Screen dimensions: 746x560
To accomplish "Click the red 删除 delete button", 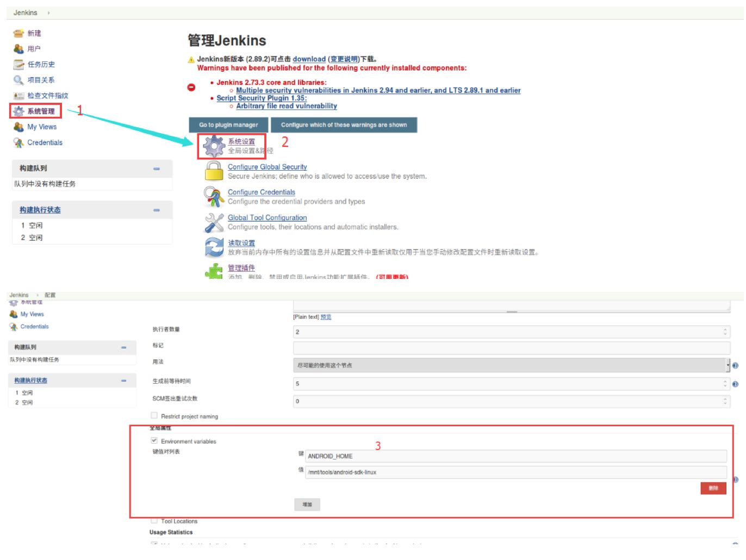I will pyautogui.click(x=713, y=488).
